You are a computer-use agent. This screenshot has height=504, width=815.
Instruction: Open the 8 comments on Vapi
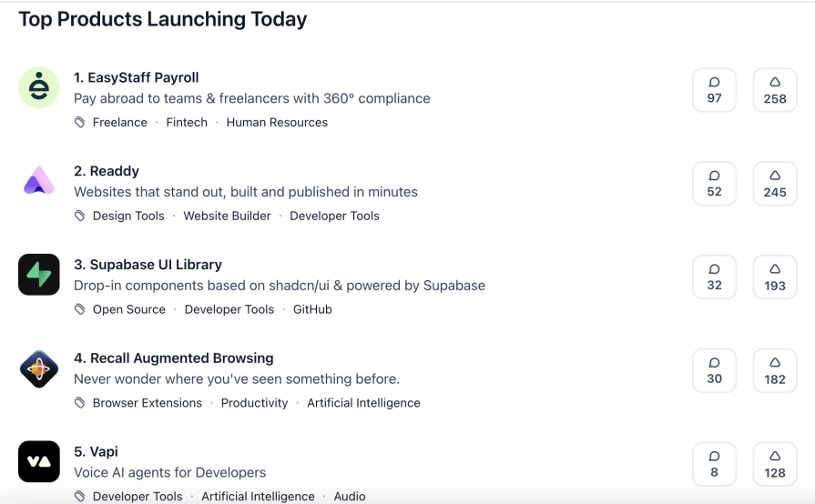tap(714, 464)
